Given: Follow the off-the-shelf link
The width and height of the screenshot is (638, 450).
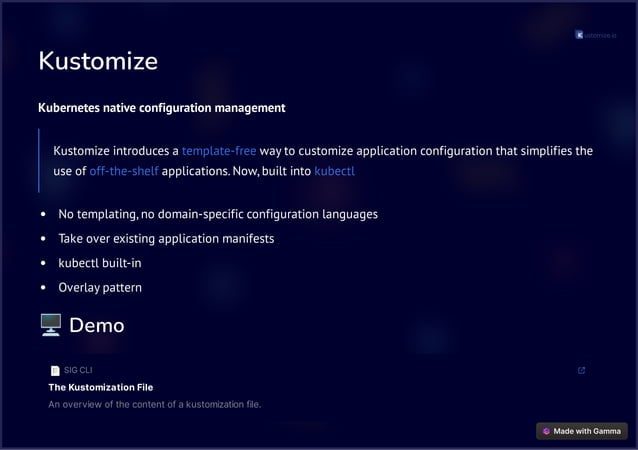Looking at the screenshot, I should pyautogui.click(x=124, y=171).
